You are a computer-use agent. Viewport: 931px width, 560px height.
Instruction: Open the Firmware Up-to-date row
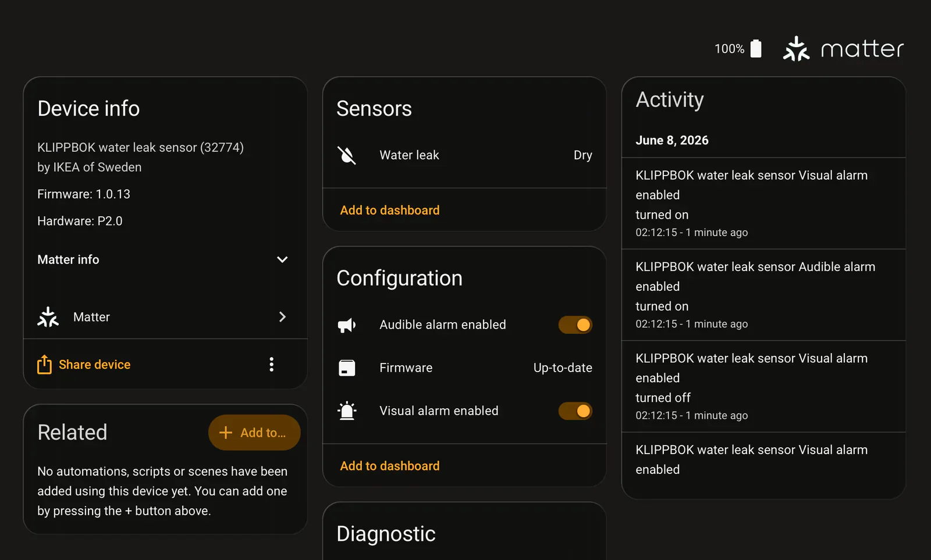click(464, 368)
